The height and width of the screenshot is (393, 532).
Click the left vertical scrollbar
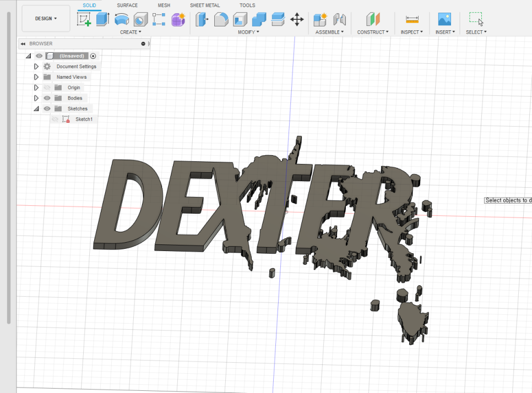(9, 168)
